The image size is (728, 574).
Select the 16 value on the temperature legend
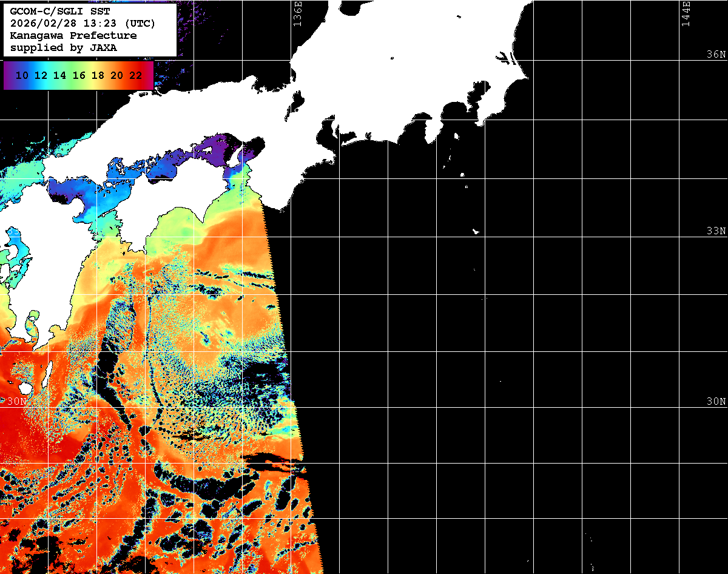[x=79, y=76]
